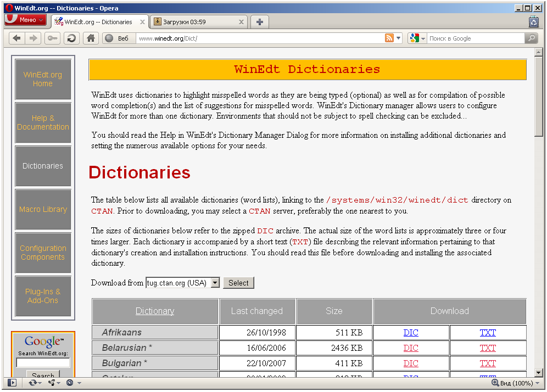Close the WinEdt.org -- Dictionaries tab

coord(143,22)
